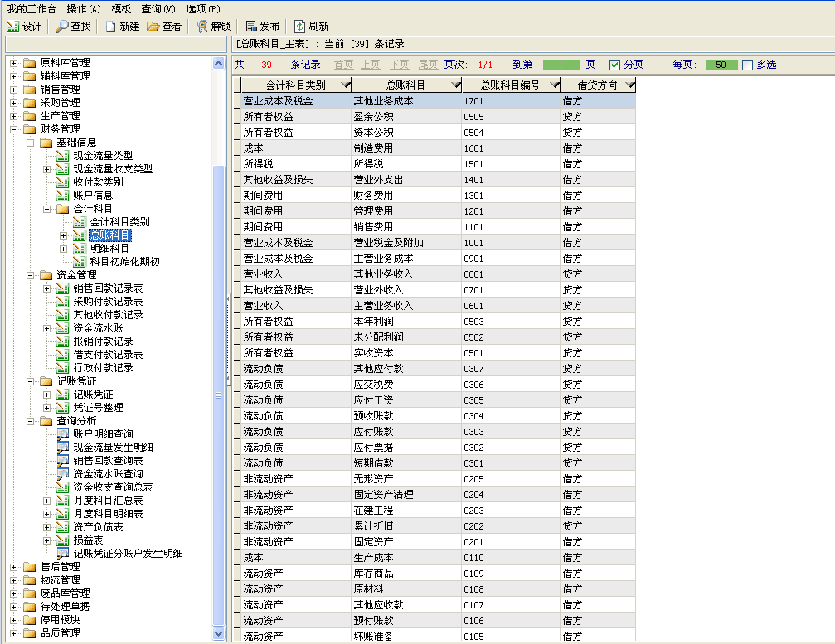Collapse the 财务管理 tree node
835x644 pixels.
pos(14,129)
